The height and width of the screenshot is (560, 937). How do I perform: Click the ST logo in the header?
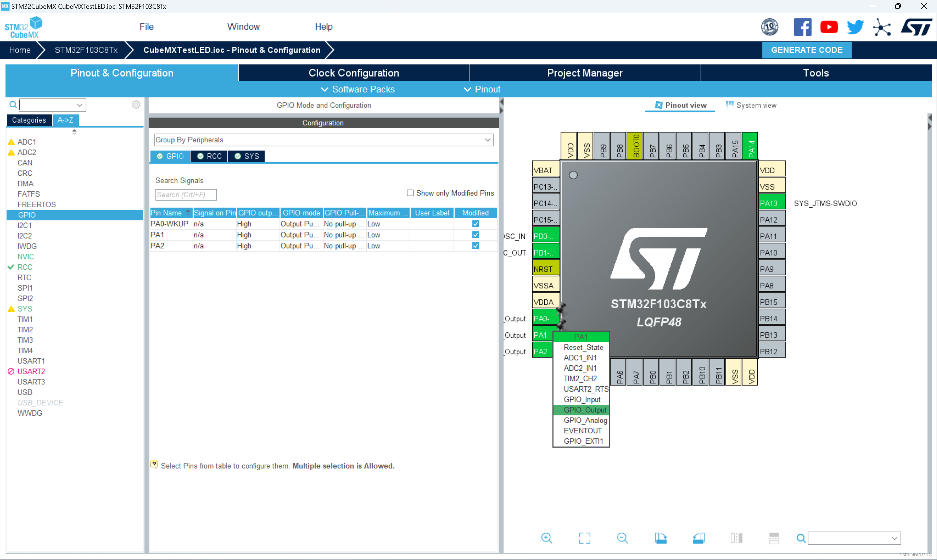click(x=916, y=27)
